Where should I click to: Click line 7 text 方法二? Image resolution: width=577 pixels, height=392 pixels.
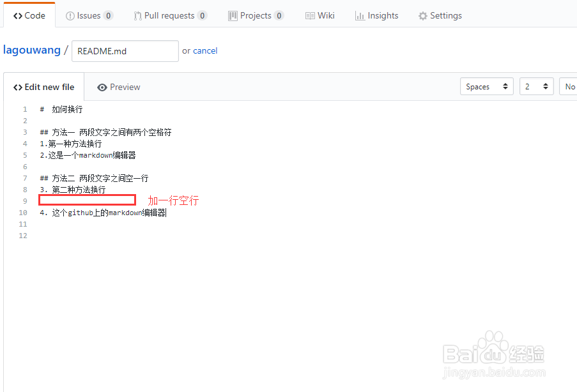click(x=63, y=178)
